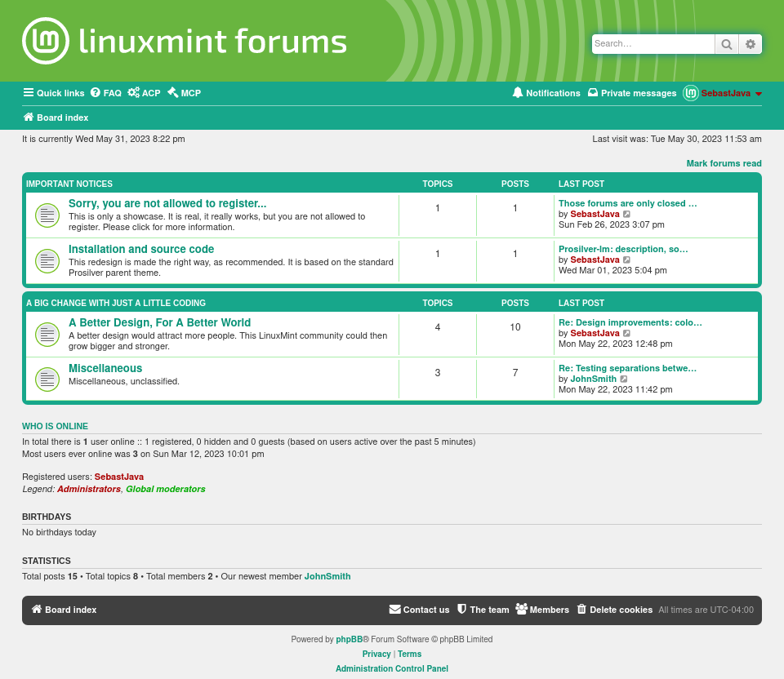Screen dimensions: 784x679
Task: Open 'A Better Design, For A Better World' forum
Action: tap(159, 322)
